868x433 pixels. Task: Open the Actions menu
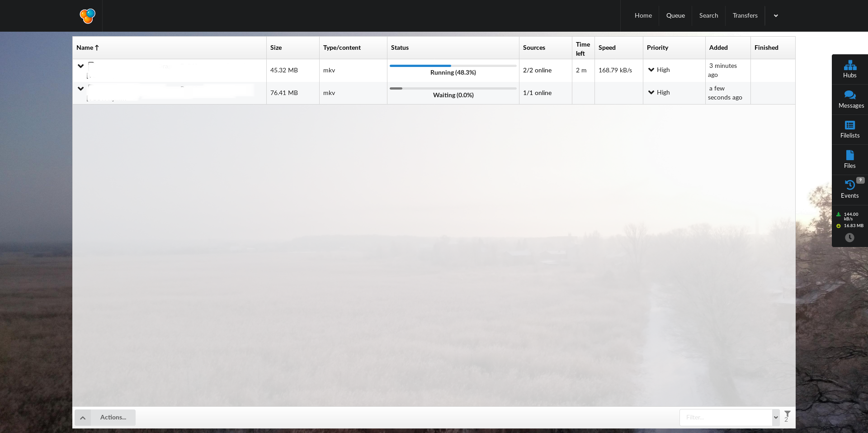(x=113, y=418)
